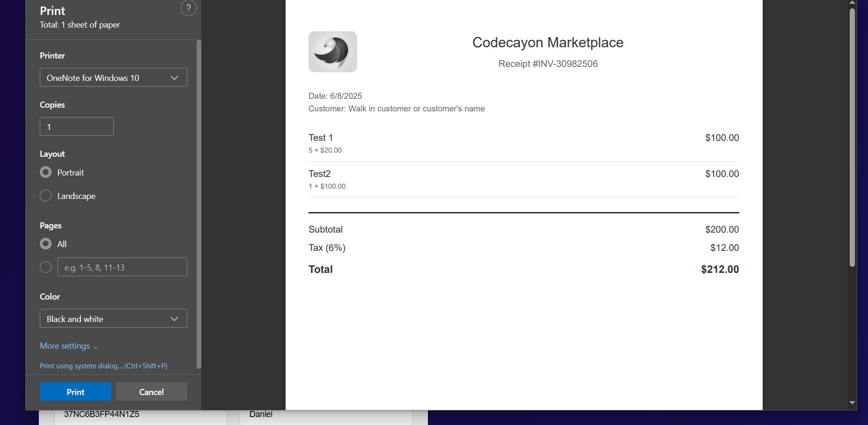Click the print settings panel scrollbar
Screen dimensions: 868x425
199,205
